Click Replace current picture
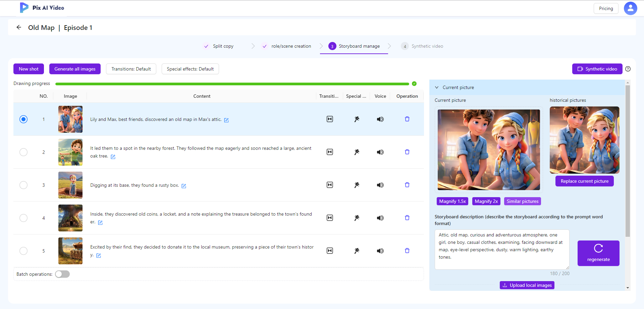This screenshot has height=309, width=644. (585, 181)
